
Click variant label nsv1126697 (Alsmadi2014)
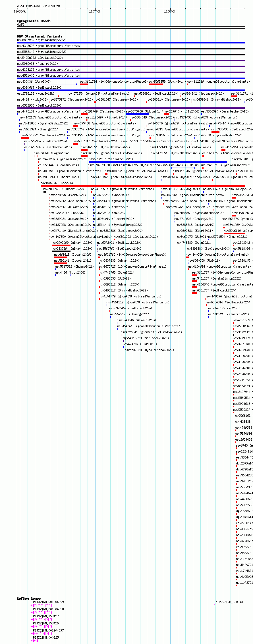tap(107, 118)
